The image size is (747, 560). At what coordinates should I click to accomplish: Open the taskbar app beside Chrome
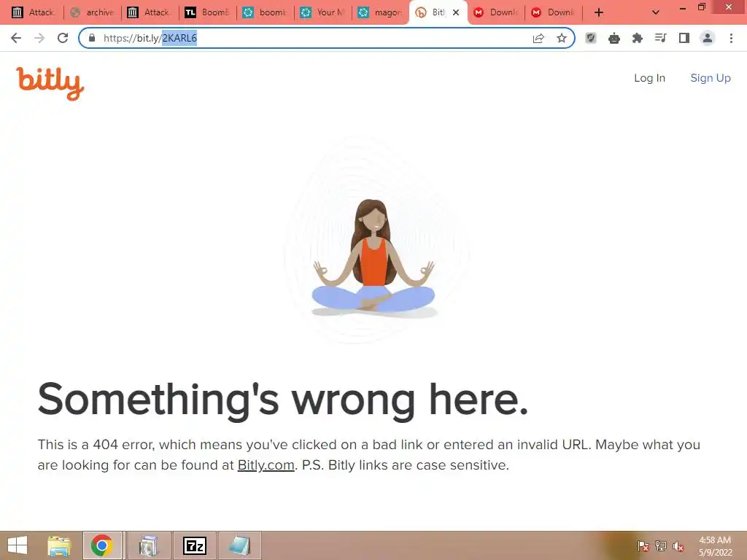point(149,545)
